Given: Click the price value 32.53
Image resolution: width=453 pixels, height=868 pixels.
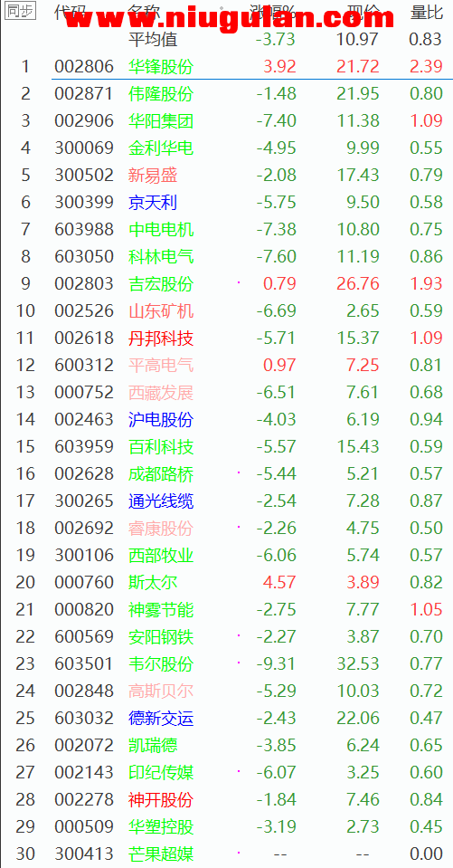Looking at the screenshot, I should click(358, 663).
